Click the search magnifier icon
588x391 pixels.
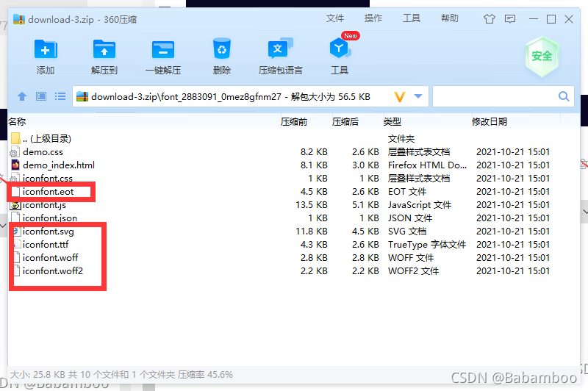click(x=564, y=96)
